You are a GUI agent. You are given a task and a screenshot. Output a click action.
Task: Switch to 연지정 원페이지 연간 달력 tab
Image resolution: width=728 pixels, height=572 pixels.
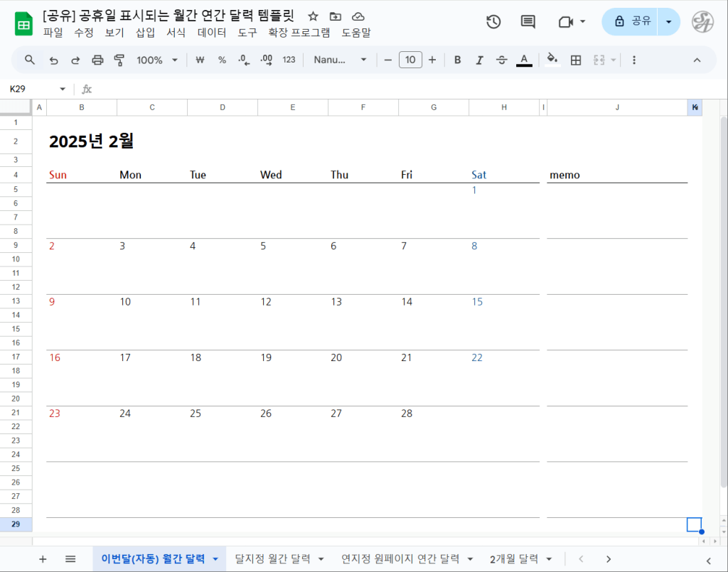[407, 559]
